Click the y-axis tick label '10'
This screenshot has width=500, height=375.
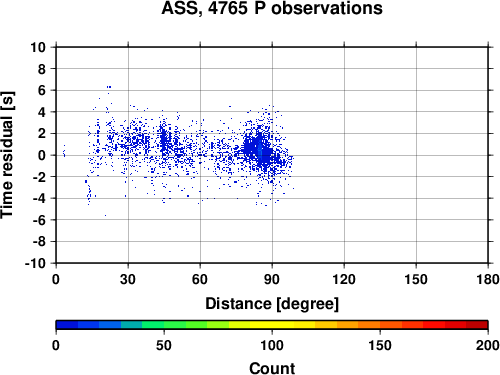click(38, 47)
